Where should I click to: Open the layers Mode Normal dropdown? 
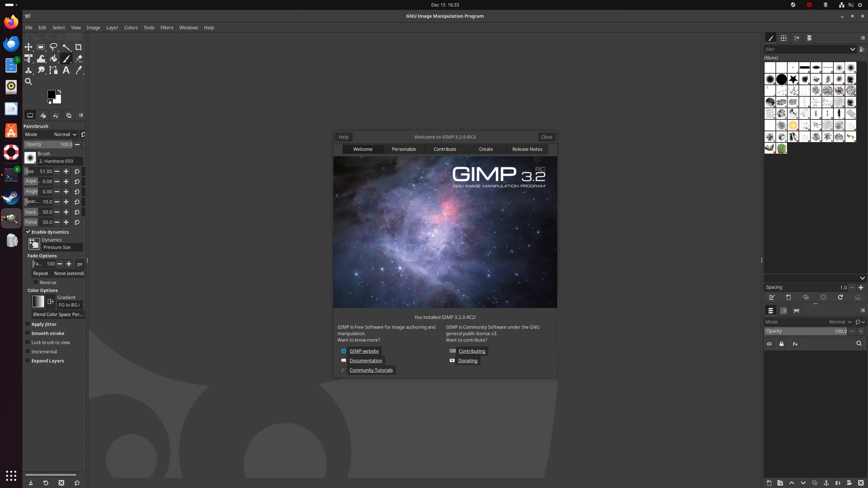click(840, 322)
